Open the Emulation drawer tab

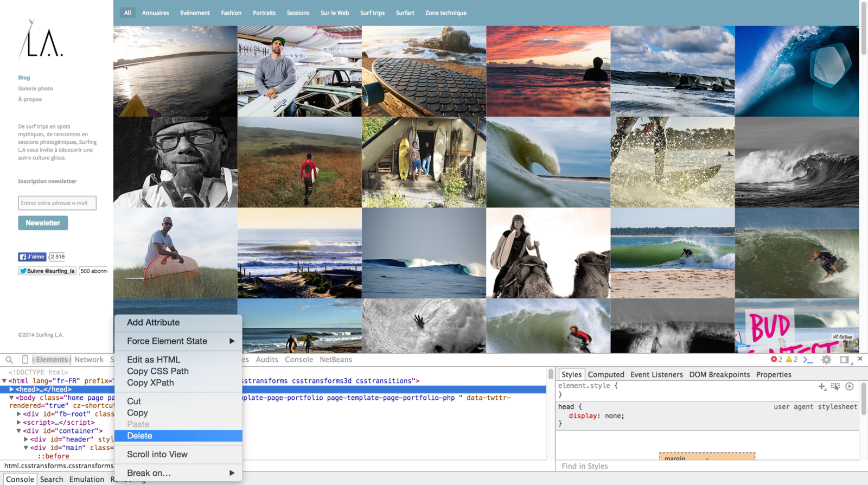(x=87, y=480)
